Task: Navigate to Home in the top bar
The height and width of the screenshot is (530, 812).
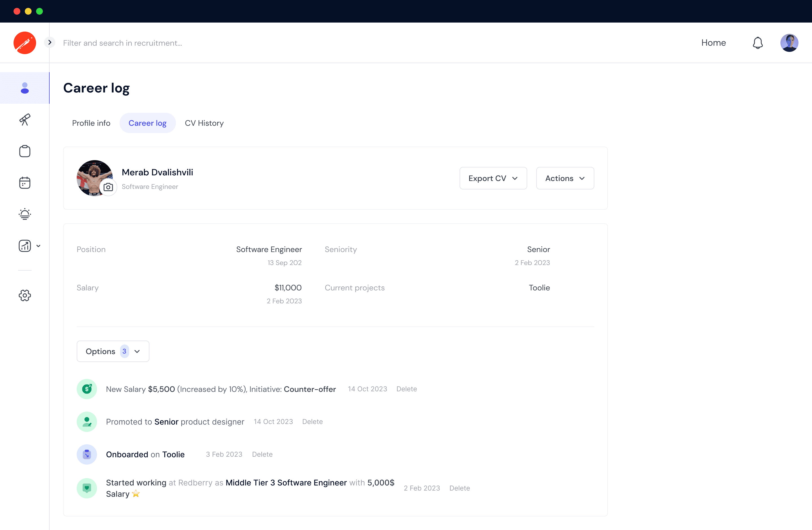Action: click(713, 42)
